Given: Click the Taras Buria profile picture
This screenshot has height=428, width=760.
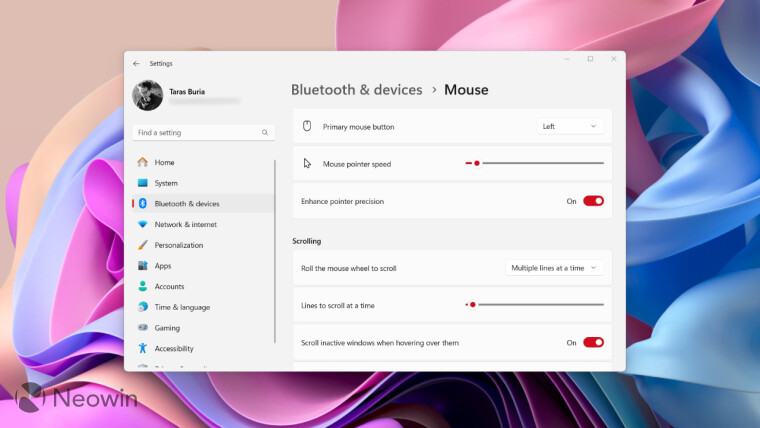Looking at the screenshot, I should pyautogui.click(x=147, y=95).
